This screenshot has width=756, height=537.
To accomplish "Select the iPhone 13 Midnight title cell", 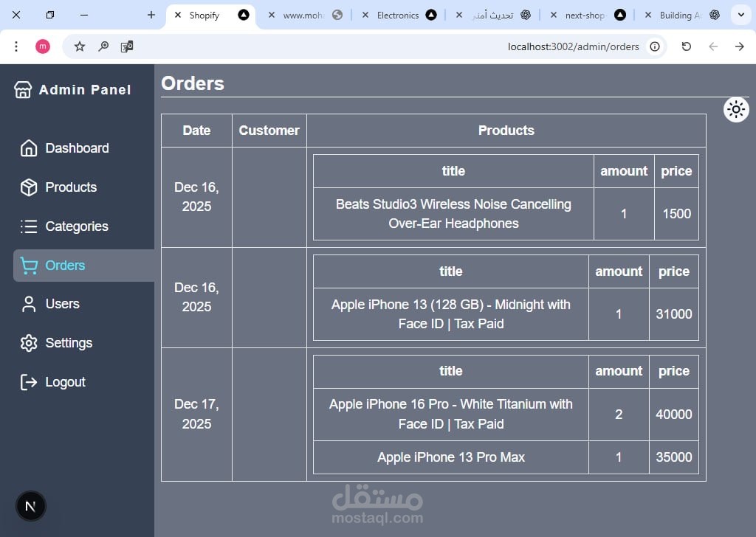I will (x=451, y=314).
